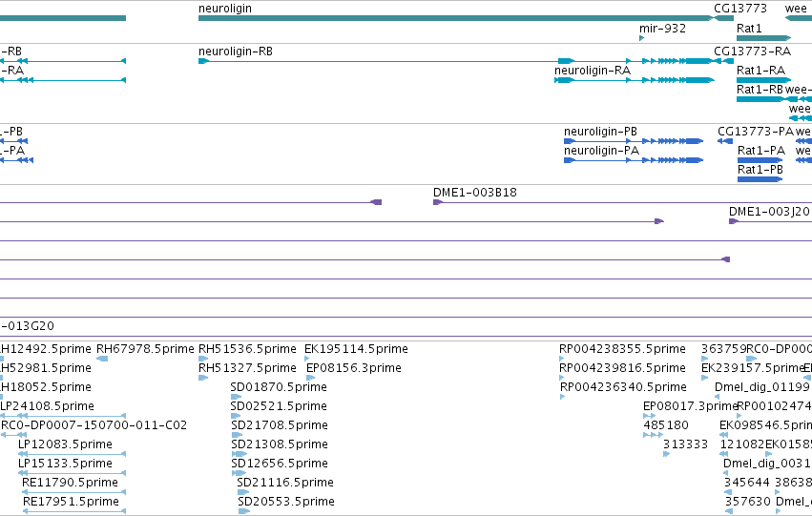Image resolution: width=812 pixels, height=516 pixels.
Task: Click RP004239816.5prime EST label
Action: (x=622, y=368)
